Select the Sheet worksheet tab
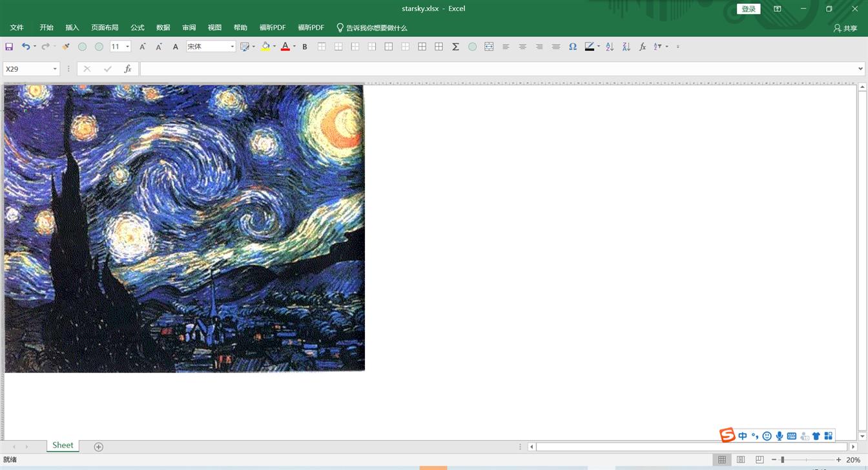The height and width of the screenshot is (470, 868). click(x=63, y=445)
